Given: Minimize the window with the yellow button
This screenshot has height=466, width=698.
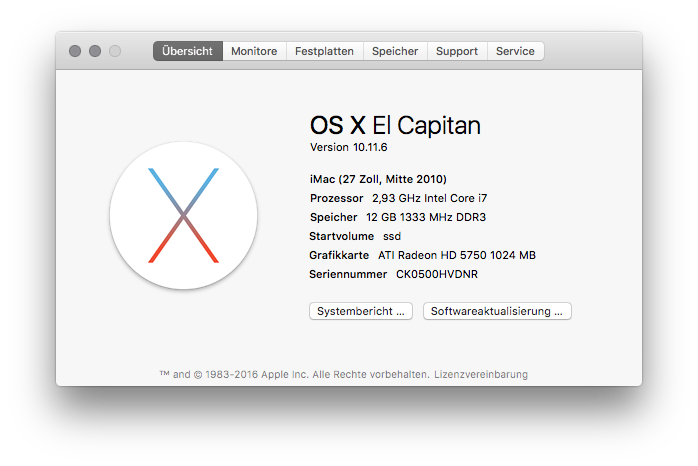Looking at the screenshot, I should click(95, 51).
